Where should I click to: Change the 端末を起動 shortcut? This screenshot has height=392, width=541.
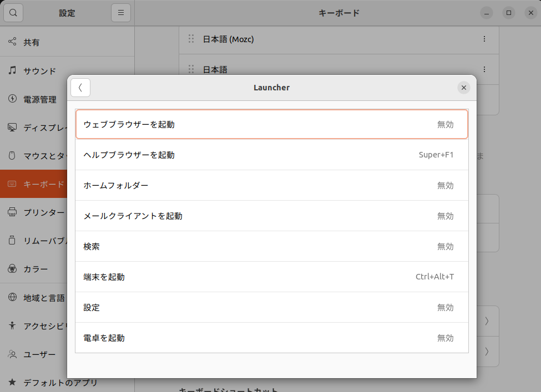pyautogui.click(x=272, y=277)
